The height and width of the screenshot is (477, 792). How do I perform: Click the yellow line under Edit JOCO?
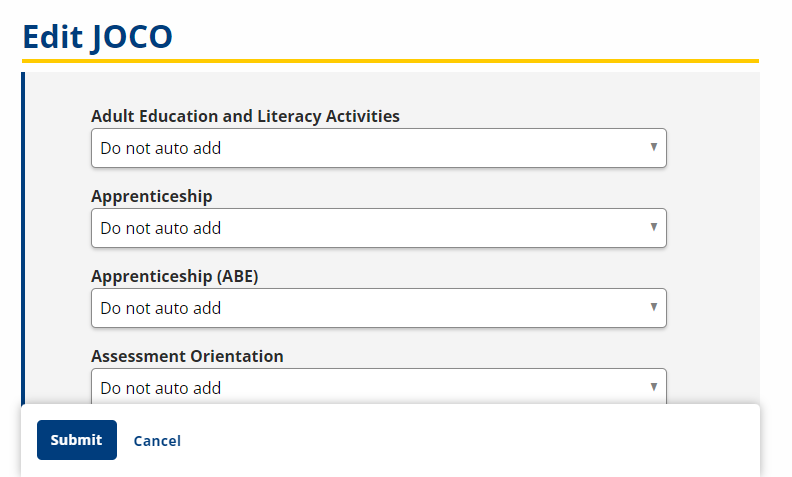click(390, 61)
